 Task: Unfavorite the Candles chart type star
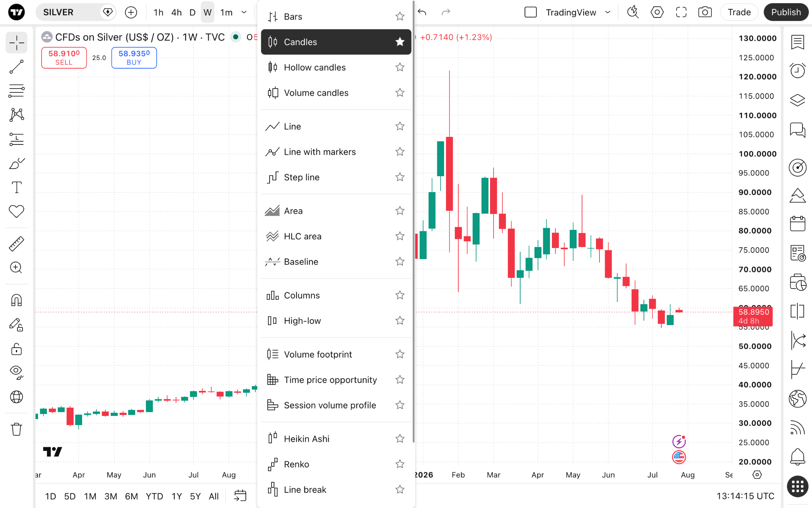[x=400, y=42]
